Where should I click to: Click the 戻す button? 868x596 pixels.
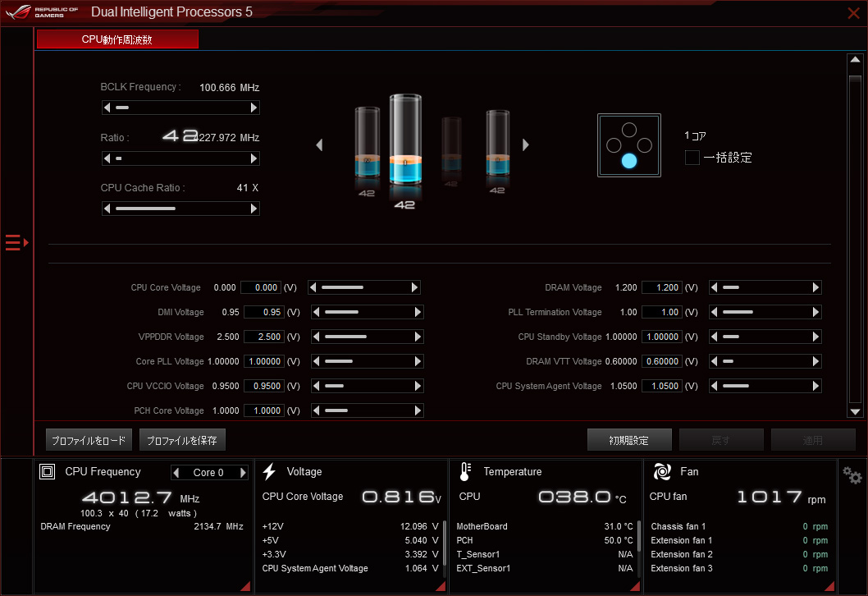click(721, 440)
